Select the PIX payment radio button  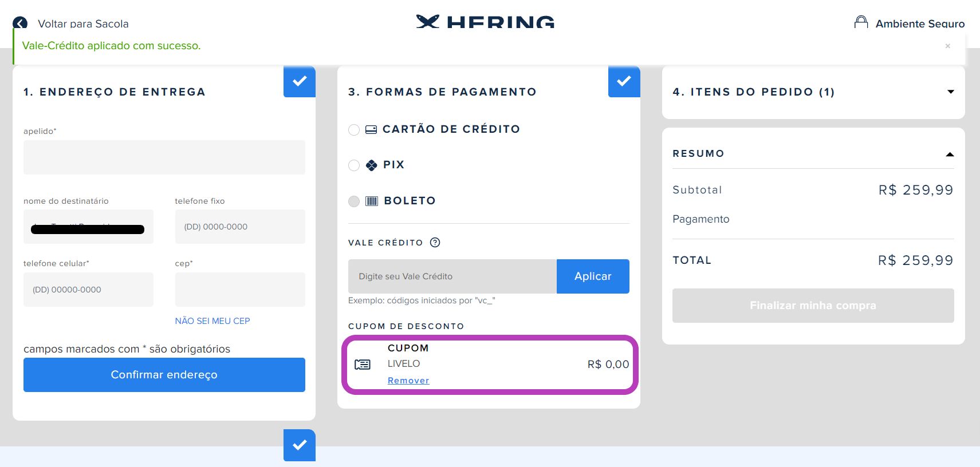coord(354,165)
